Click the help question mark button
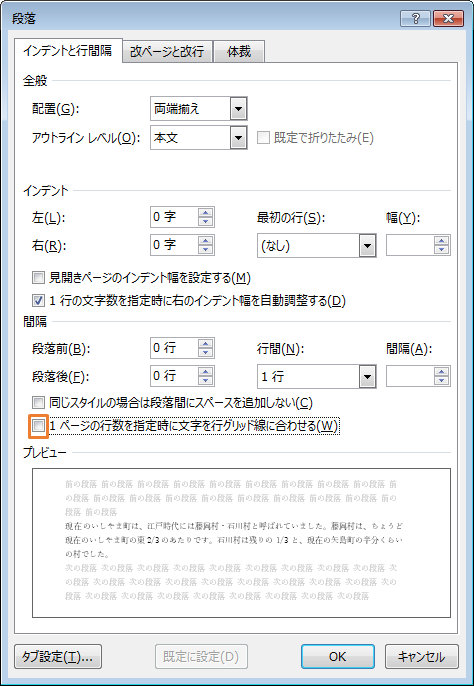This screenshot has width=474, height=686. (415, 19)
